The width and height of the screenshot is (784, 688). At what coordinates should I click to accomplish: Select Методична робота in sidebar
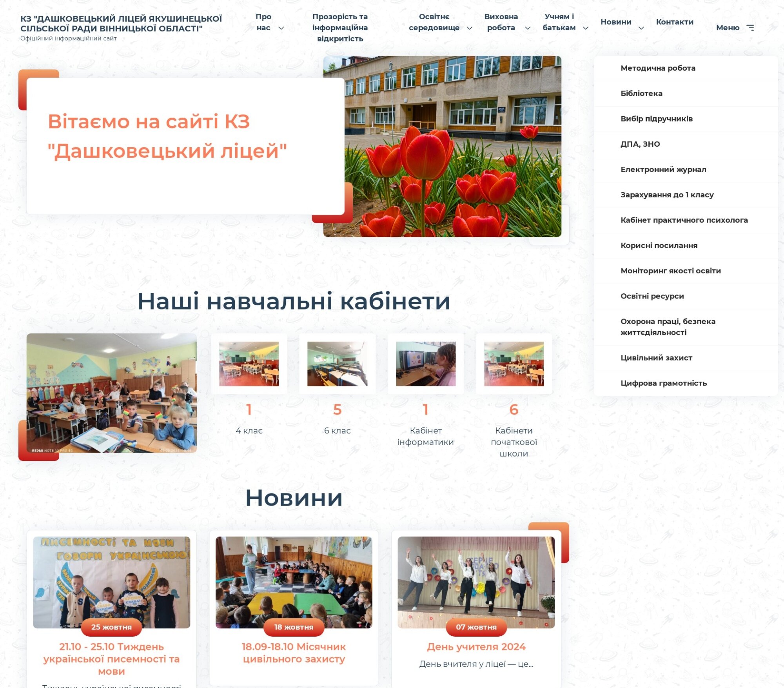tap(658, 68)
